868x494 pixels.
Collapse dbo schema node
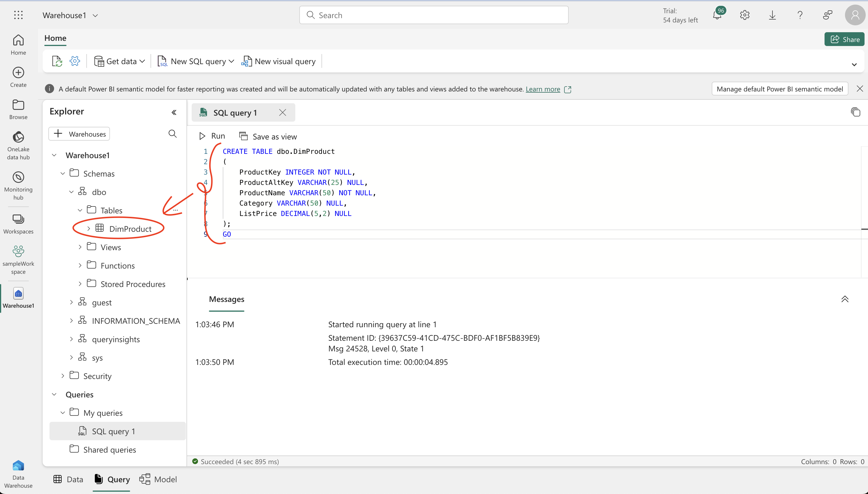71,192
